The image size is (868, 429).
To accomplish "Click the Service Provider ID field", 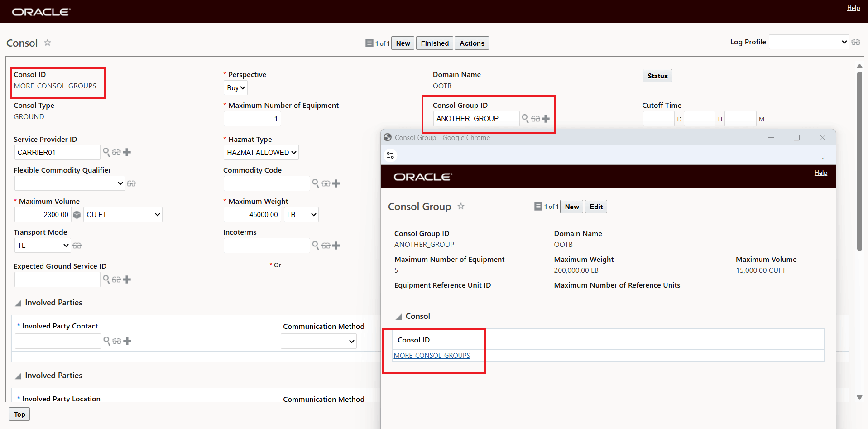I will (x=57, y=153).
